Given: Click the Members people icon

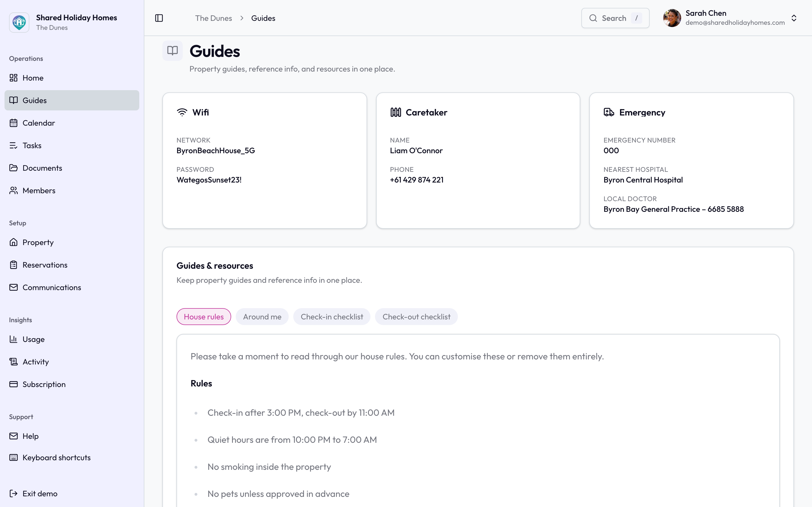Looking at the screenshot, I should 14,190.
